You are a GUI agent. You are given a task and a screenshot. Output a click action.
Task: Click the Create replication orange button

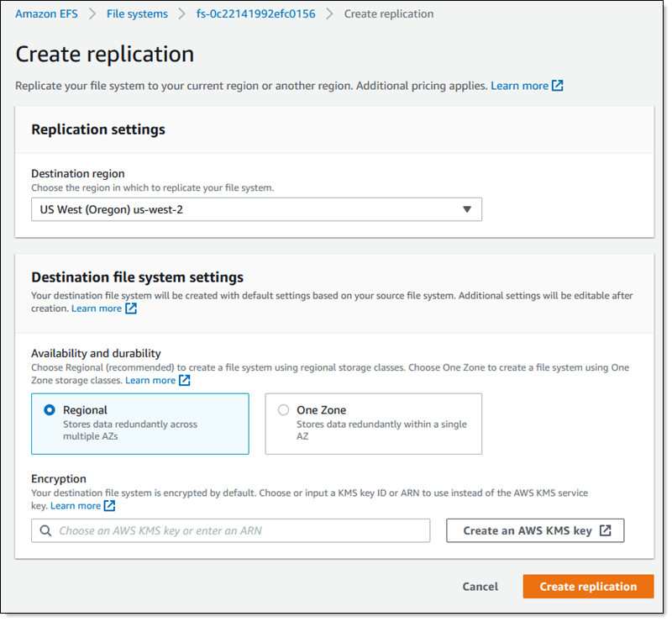point(589,587)
